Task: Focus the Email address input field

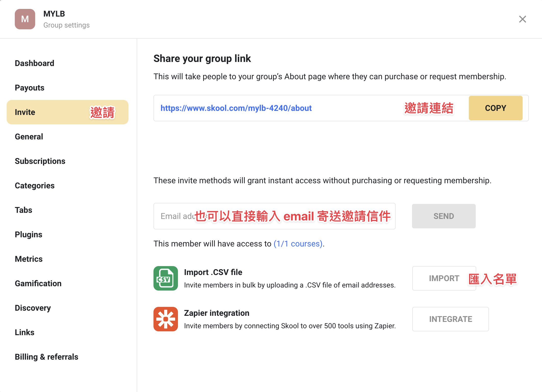Action: tap(275, 216)
